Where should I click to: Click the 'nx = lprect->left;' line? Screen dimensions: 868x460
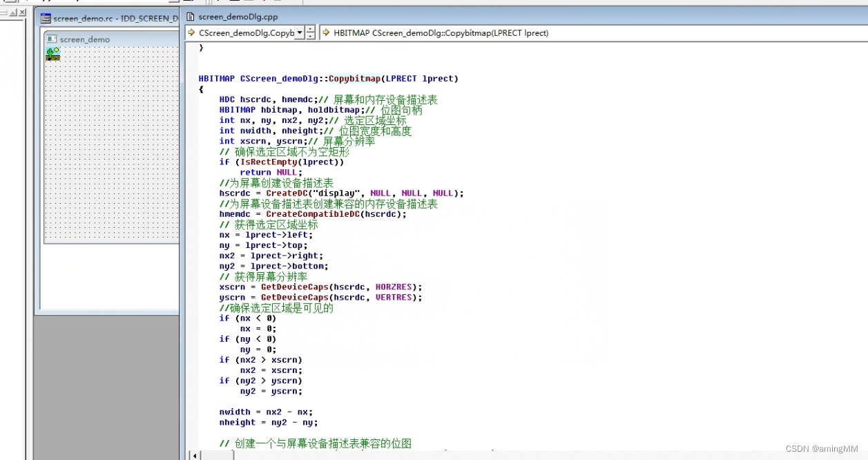(266, 235)
